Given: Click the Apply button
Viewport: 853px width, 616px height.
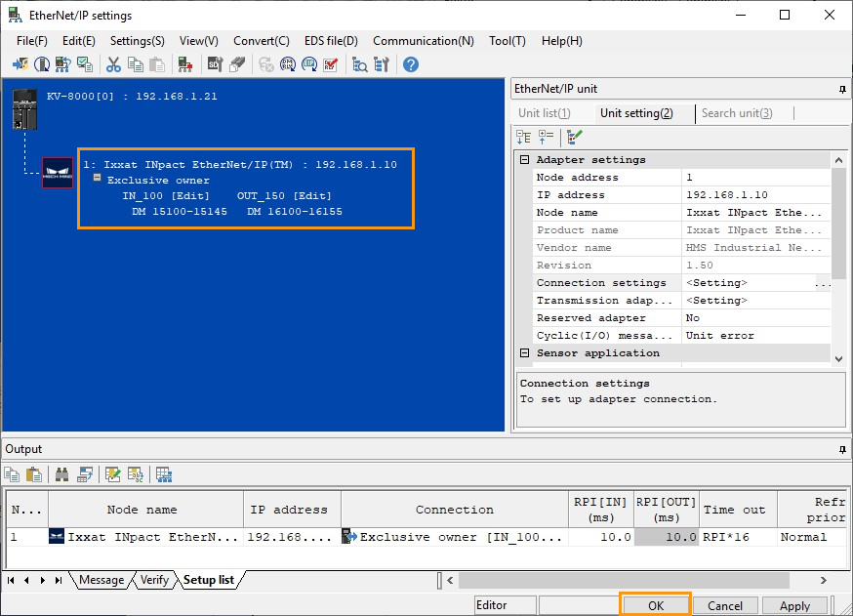Looking at the screenshot, I should (x=795, y=604).
